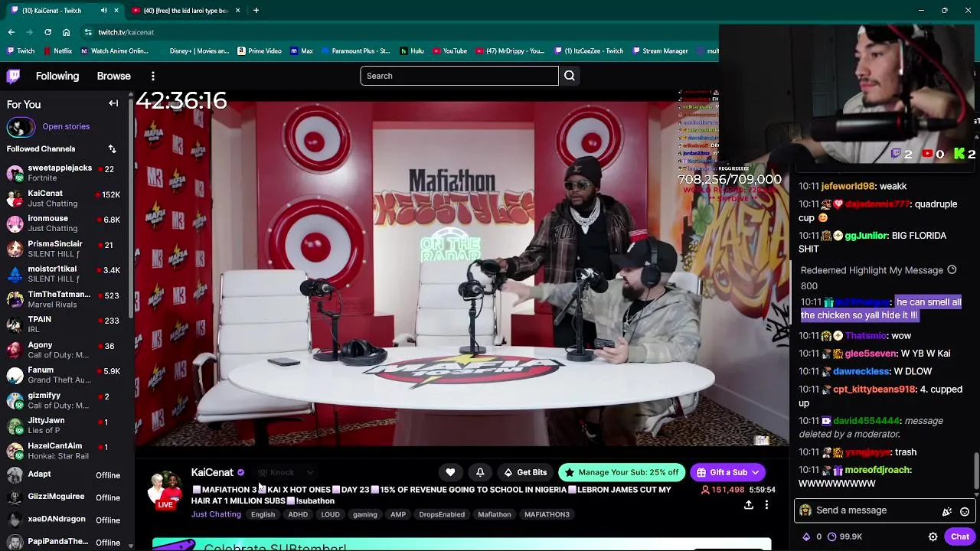Viewport: 980px width, 551px height.
Task: Click the KaiCenat channel name
Action: [212, 472]
